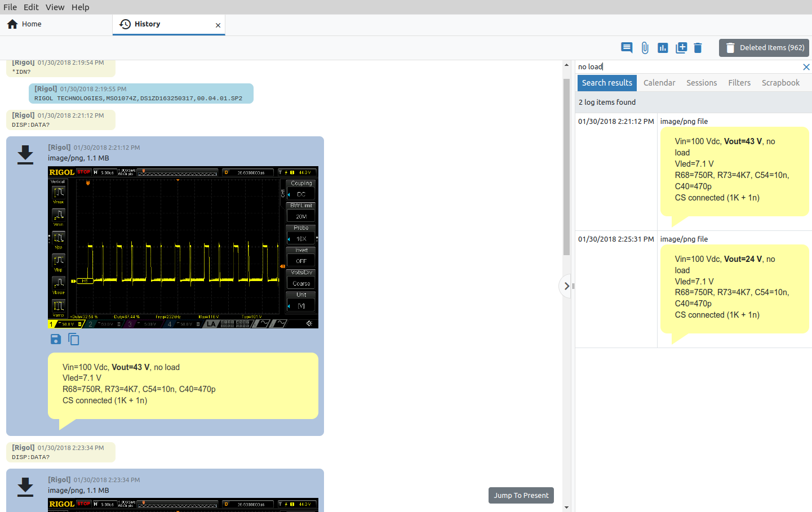Switch to the Calendar tab
Screen dimensions: 812x512
(659, 83)
